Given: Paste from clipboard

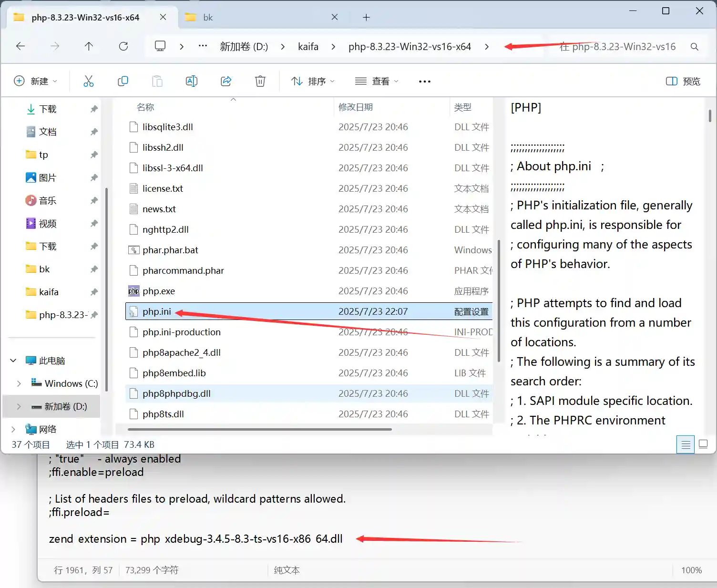Looking at the screenshot, I should point(157,81).
